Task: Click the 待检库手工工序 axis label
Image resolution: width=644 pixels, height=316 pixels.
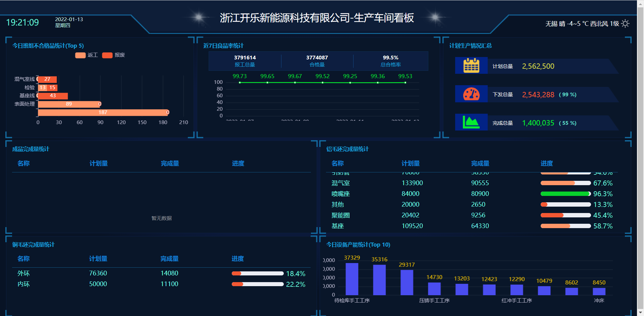Action: (352, 301)
